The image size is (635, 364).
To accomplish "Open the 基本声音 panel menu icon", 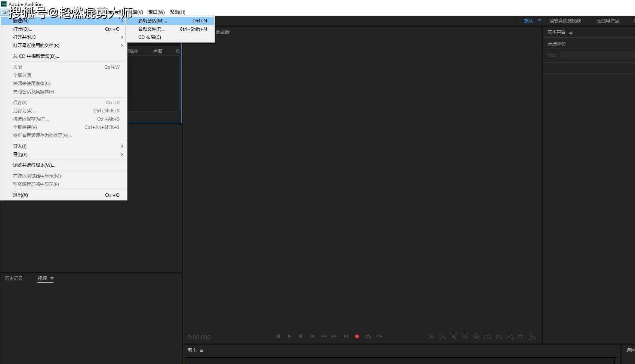I will [x=571, y=32].
